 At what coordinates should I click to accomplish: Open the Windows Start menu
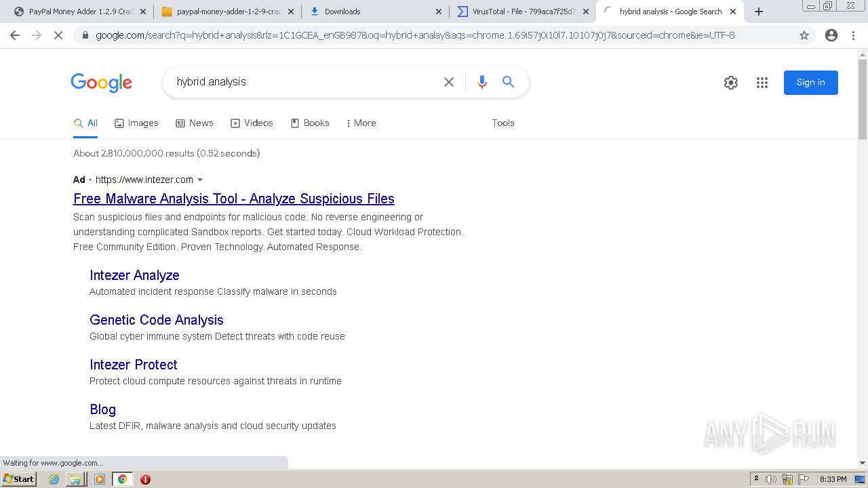tap(18, 479)
